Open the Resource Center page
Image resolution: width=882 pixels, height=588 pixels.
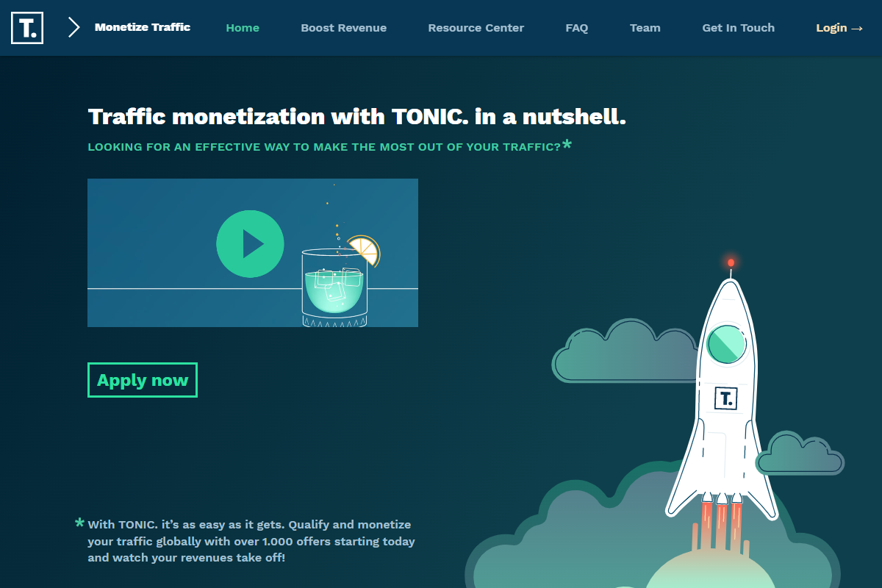point(476,28)
